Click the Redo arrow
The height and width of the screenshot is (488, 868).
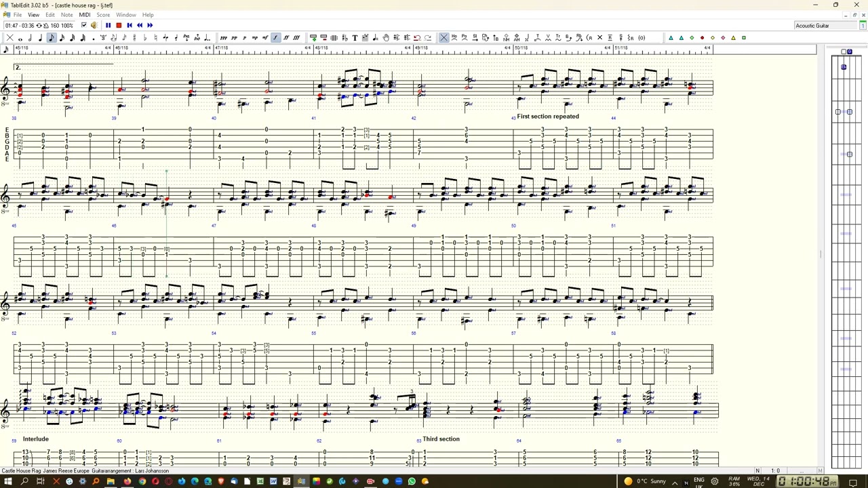428,38
